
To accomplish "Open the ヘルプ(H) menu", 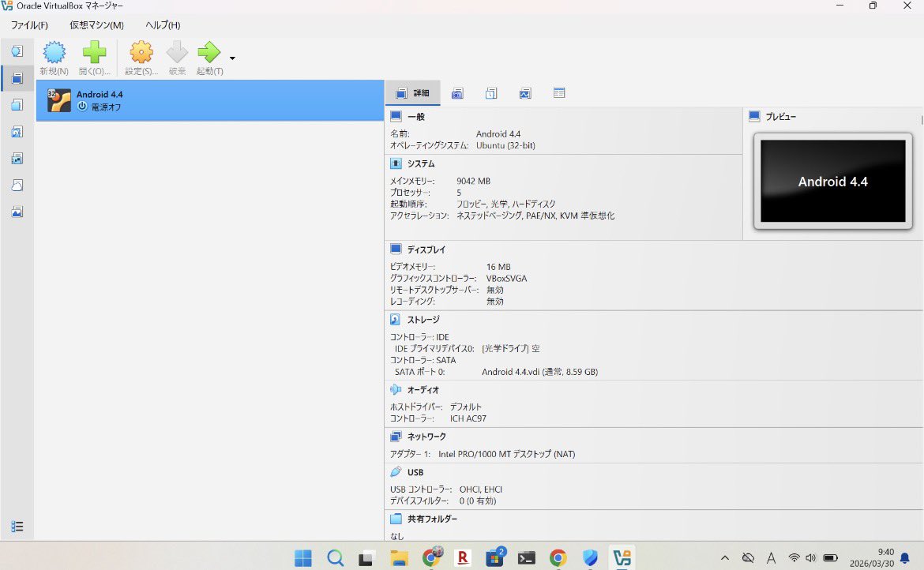I will coord(163,25).
